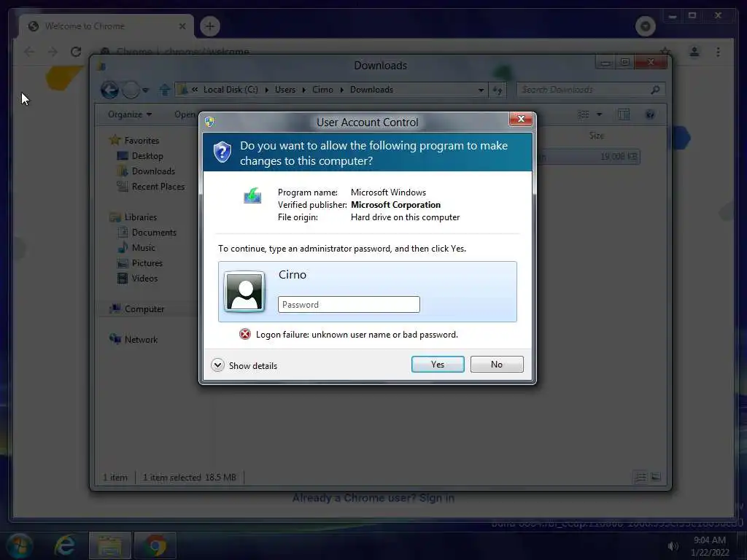
Task: Switch to Chrome taskbar button
Action: point(155,545)
